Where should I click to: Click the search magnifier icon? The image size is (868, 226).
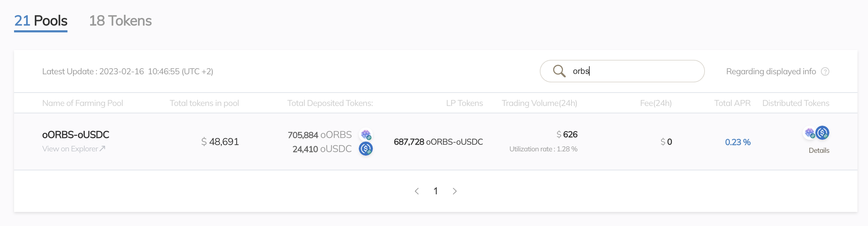(x=559, y=71)
